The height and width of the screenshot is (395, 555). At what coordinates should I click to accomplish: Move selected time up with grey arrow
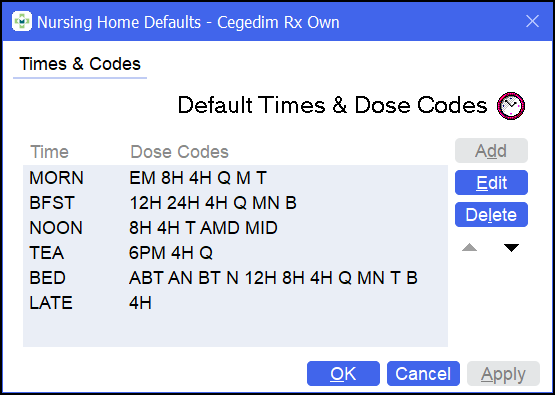pyautogui.click(x=469, y=247)
